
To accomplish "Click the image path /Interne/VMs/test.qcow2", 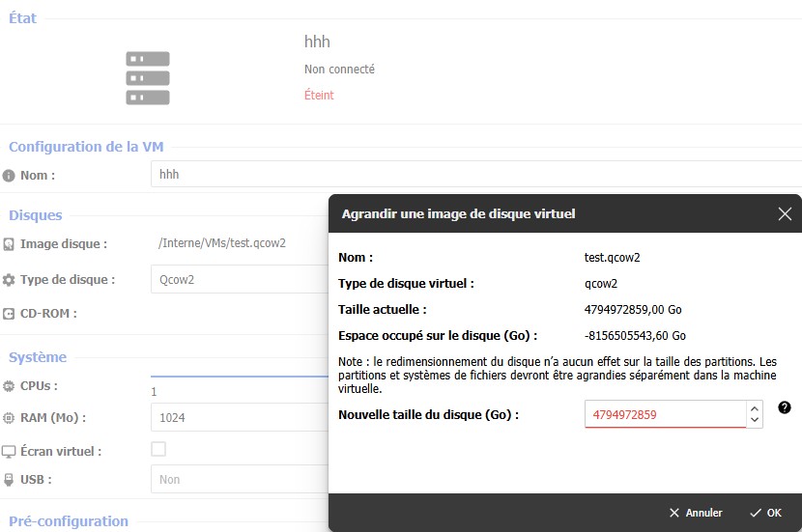I will (x=222, y=243).
